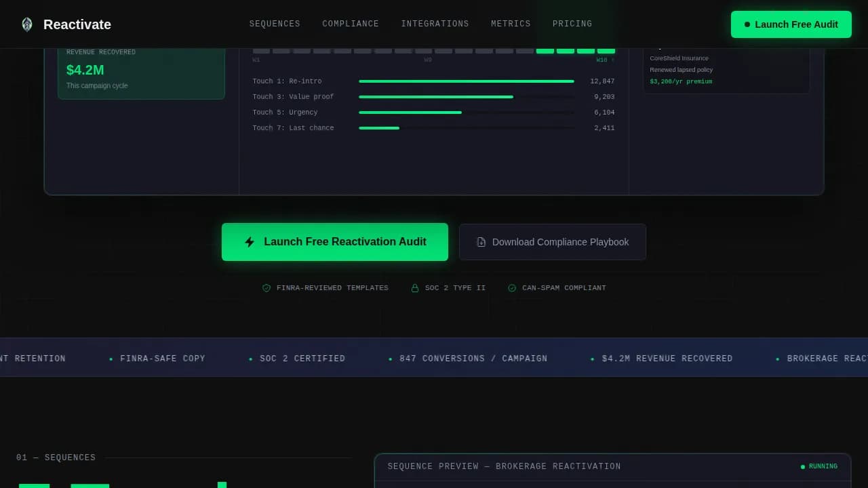868x488 pixels.
Task: Select the 9,203 value
Action: point(604,97)
